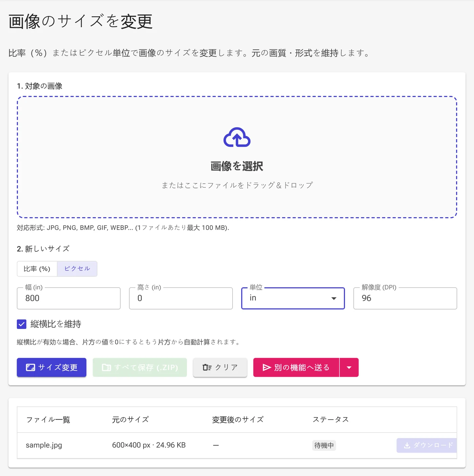This screenshot has width=474, height=476.
Task: Focus the 高さ (in) input field
Action: point(181,298)
